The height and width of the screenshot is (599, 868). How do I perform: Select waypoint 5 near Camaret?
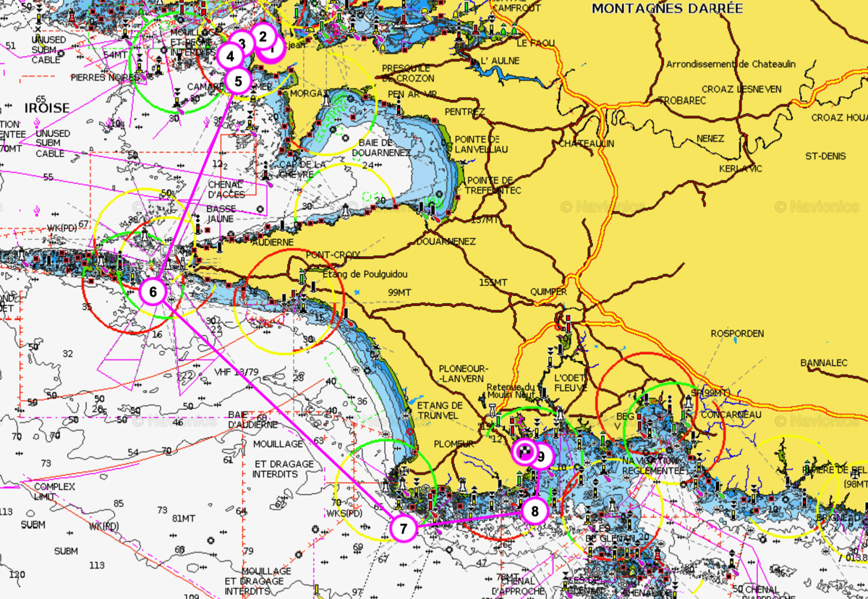point(238,80)
